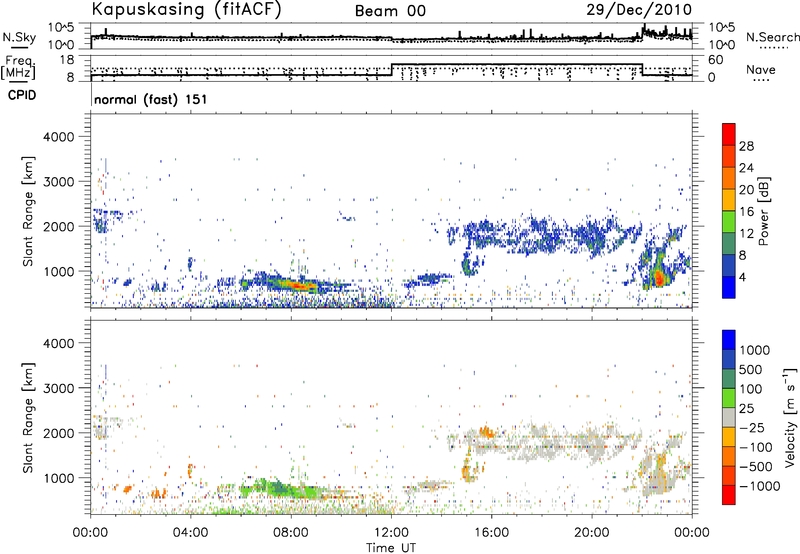Pick the light green 12–16 dB Power bar segment
The width and height of the screenshot is (800, 554).
(729, 221)
